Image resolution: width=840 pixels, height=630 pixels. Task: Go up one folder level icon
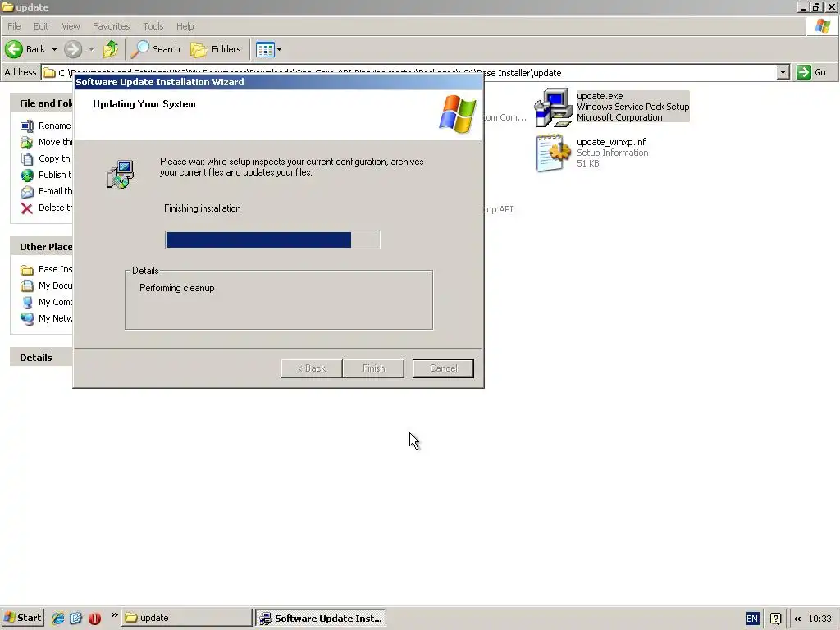pyautogui.click(x=111, y=49)
